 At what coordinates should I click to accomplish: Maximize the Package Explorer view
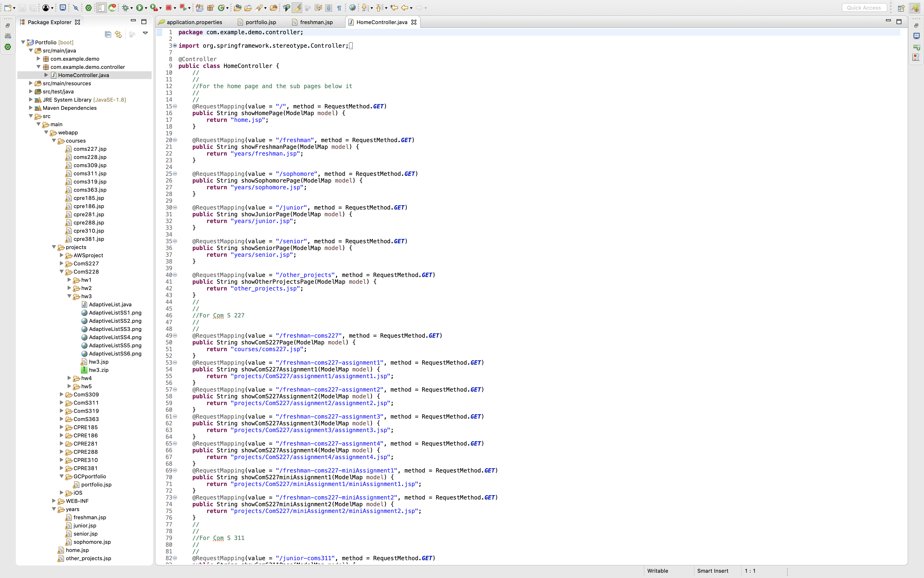click(x=144, y=22)
